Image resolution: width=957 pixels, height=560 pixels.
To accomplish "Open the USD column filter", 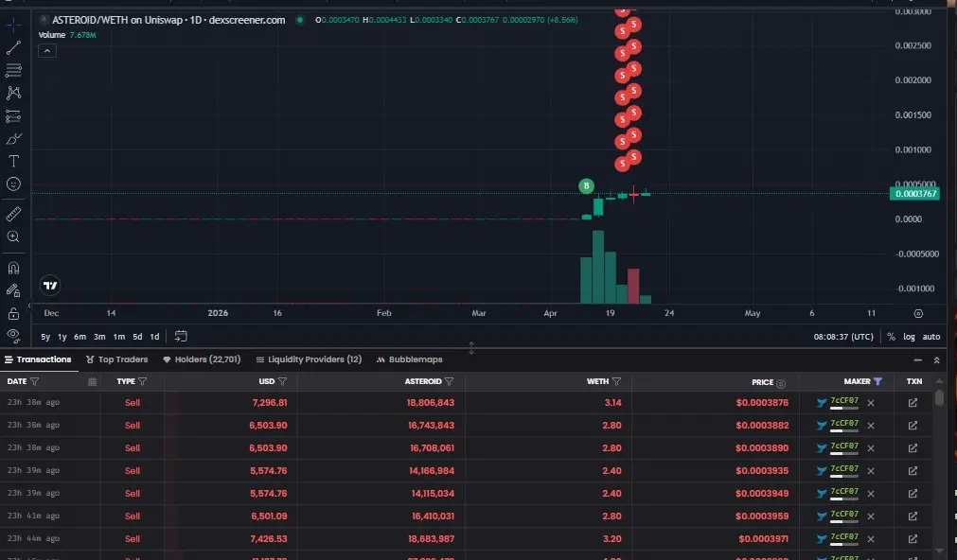I will 282,381.
